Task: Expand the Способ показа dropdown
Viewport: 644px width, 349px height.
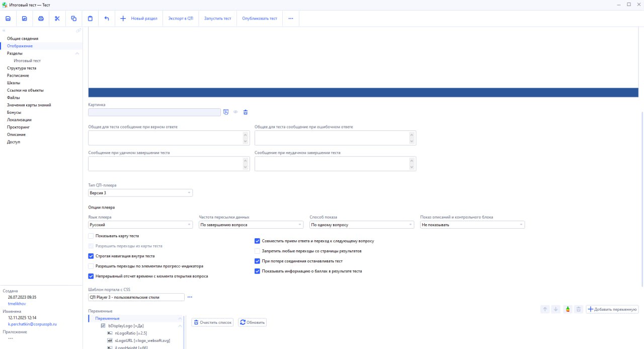Action: (x=361, y=225)
